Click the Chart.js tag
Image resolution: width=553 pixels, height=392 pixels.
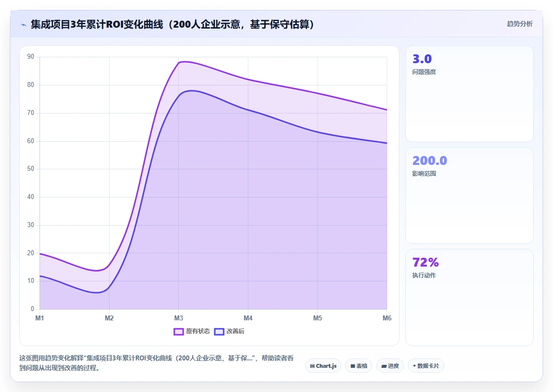[323, 366]
